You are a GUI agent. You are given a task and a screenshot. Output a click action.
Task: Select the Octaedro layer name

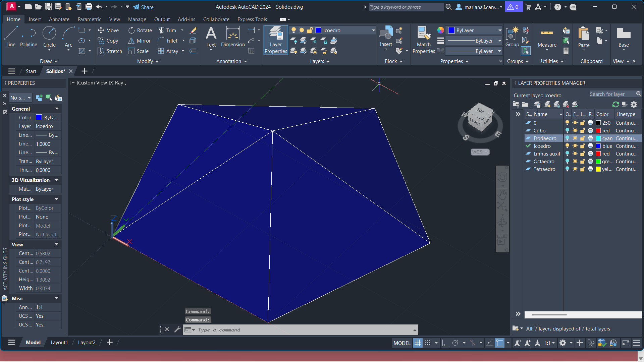tap(544, 162)
